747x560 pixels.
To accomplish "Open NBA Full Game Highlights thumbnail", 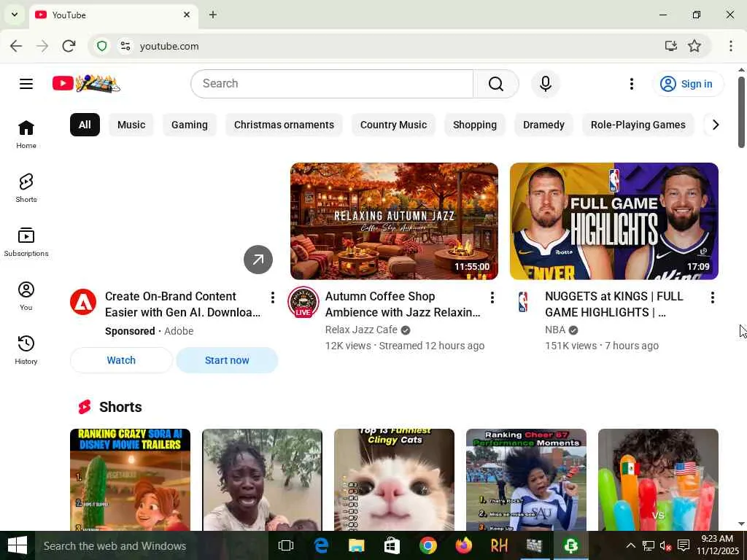I will [614, 221].
